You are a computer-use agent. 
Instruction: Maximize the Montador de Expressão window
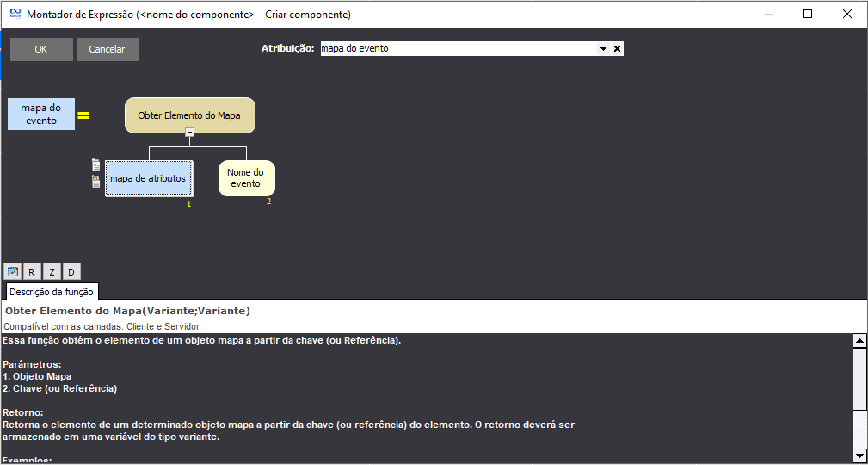click(x=808, y=15)
